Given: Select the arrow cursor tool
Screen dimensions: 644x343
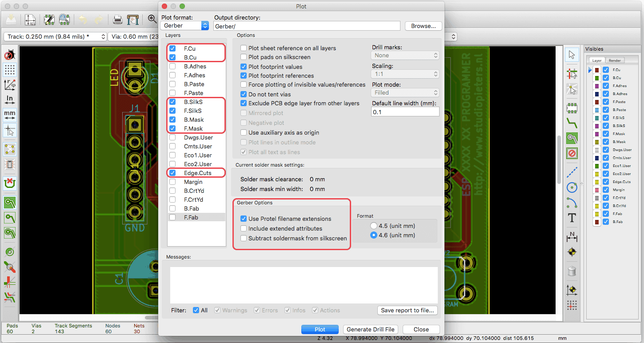Looking at the screenshot, I should [572, 55].
